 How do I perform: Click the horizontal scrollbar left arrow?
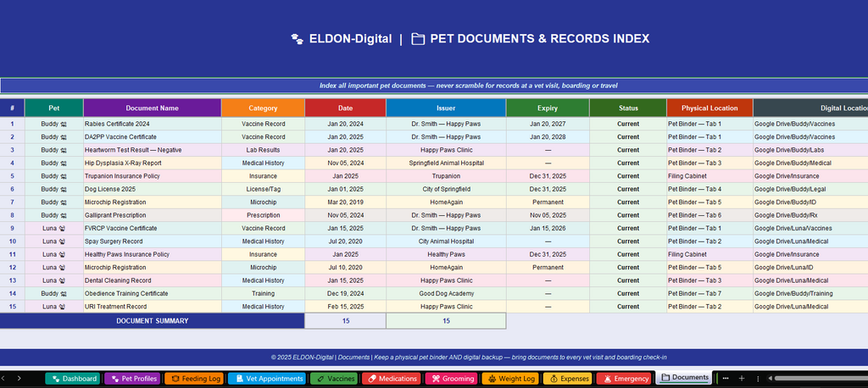(769, 379)
